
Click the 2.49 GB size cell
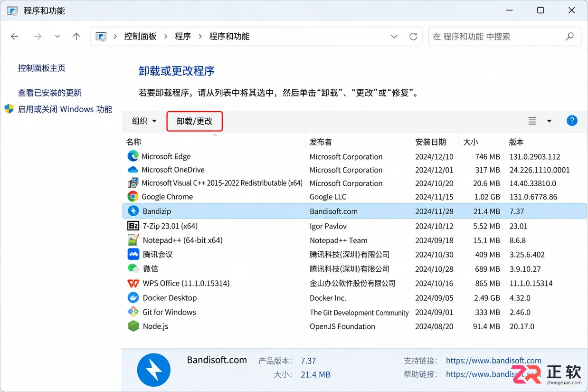pyautogui.click(x=487, y=298)
